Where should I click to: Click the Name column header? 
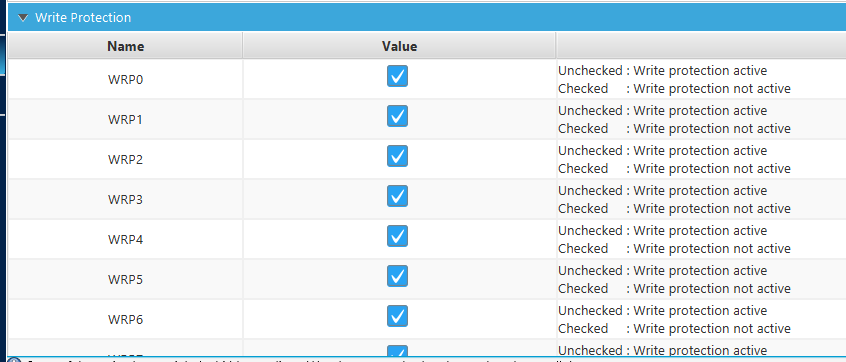pyautogui.click(x=125, y=46)
